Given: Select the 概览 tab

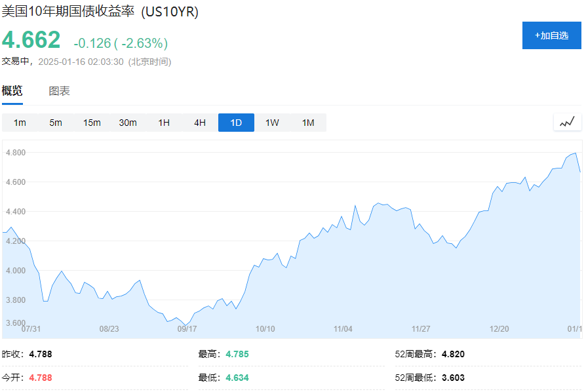Looking at the screenshot, I should click(12, 91).
